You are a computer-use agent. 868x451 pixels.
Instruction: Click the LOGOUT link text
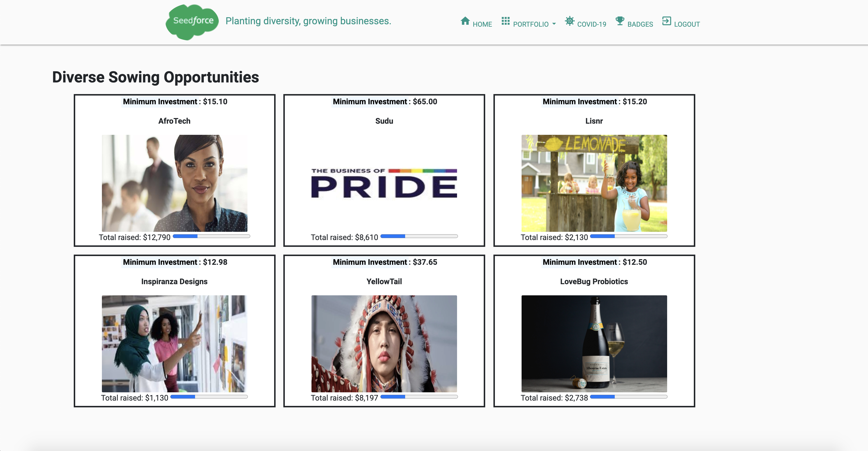[687, 24]
